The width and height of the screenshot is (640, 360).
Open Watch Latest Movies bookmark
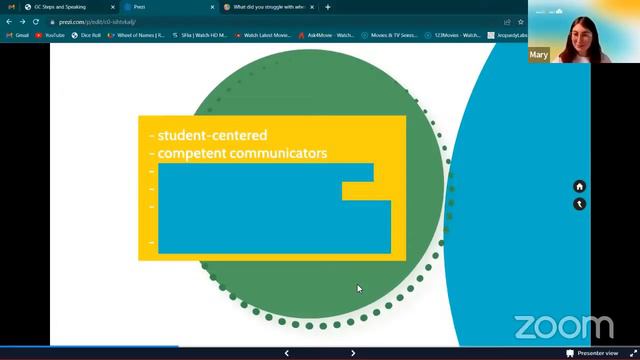click(x=263, y=36)
